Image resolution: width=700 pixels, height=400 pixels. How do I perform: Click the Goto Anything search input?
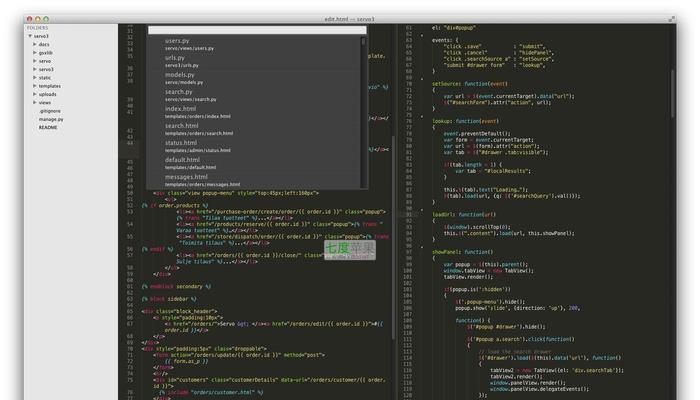click(x=257, y=30)
